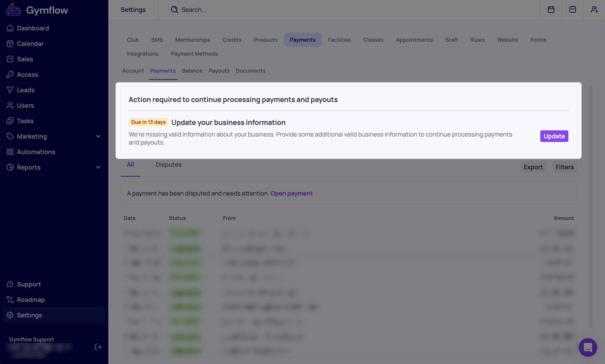
Task: Switch to the Club settings tab
Action: pyautogui.click(x=133, y=40)
